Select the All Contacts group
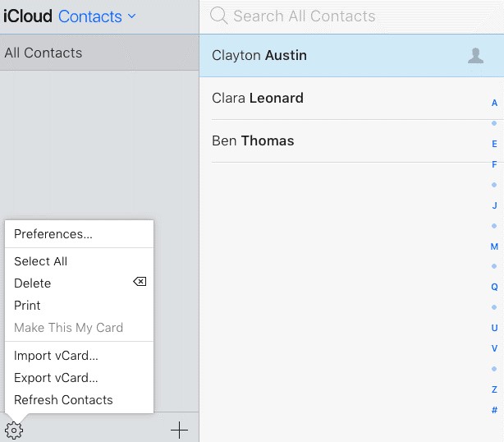The height and width of the screenshot is (442, 504). click(x=99, y=53)
